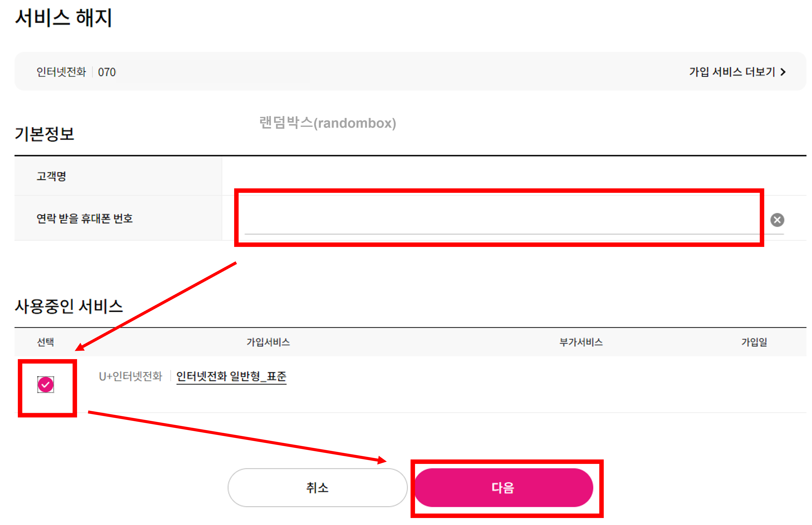812x525 pixels.
Task: Click the 070 internet phone number label
Action: [x=107, y=72]
